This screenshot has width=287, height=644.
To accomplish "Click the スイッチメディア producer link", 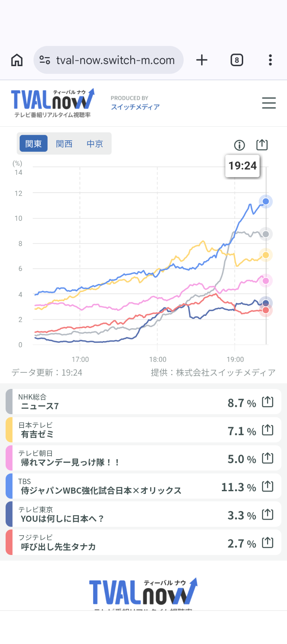I will tap(135, 107).
